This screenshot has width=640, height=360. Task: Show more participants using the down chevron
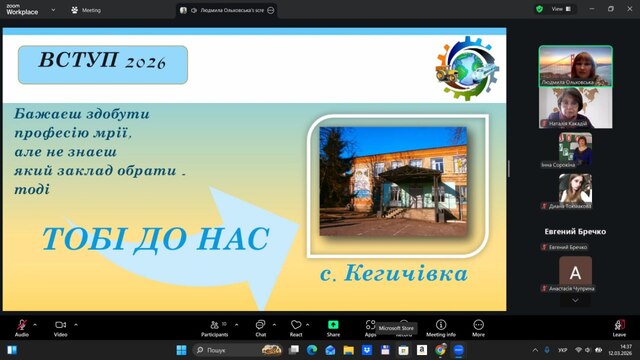(x=575, y=300)
